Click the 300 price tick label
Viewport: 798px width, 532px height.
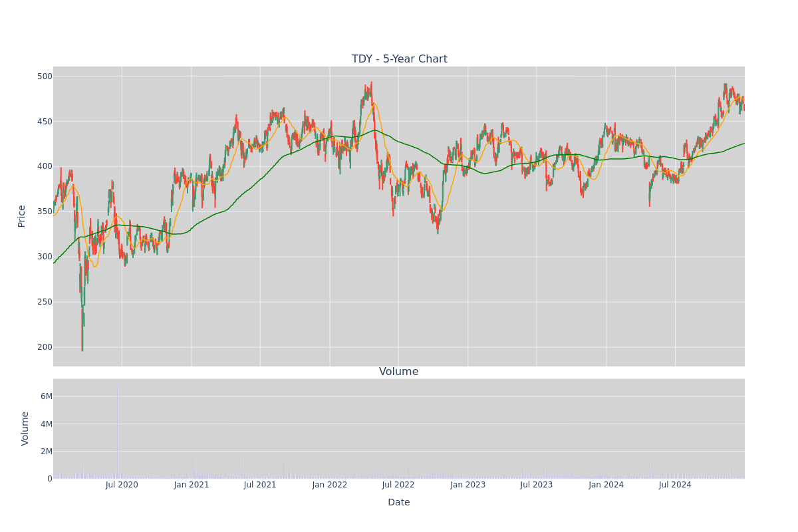(x=45, y=257)
